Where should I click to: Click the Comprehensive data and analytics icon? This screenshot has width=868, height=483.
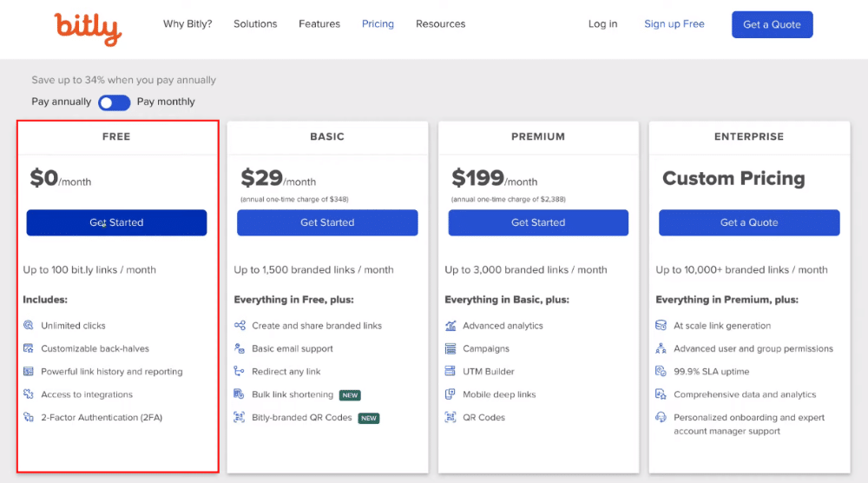click(661, 394)
